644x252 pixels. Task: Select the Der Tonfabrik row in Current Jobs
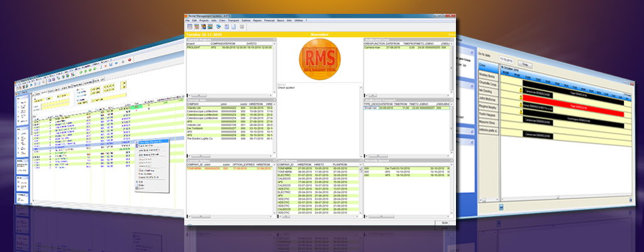[x=230, y=128]
